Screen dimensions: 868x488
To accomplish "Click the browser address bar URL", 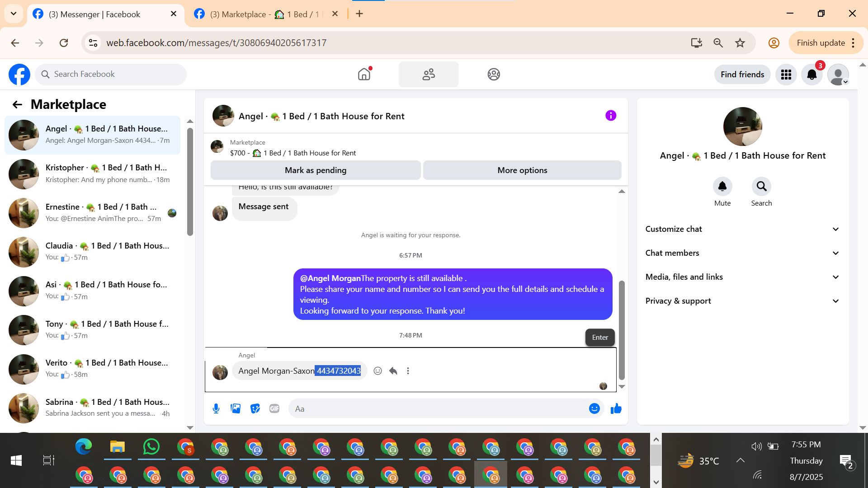I will tap(216, 43).
